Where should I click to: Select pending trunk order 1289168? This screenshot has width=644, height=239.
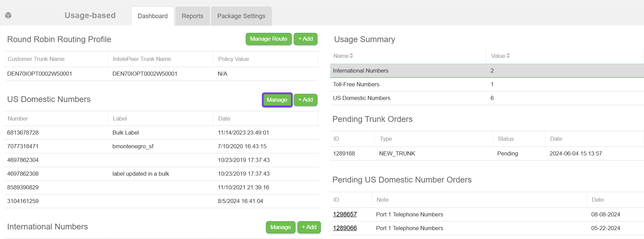[x=344, y=153]
